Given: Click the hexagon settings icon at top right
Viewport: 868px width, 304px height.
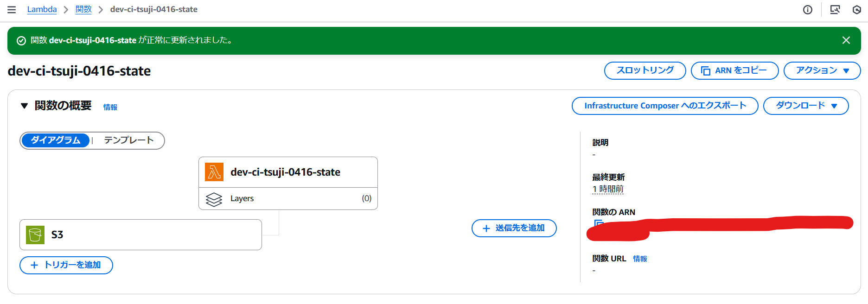Looking at the screenshot, I should [856, 10].
